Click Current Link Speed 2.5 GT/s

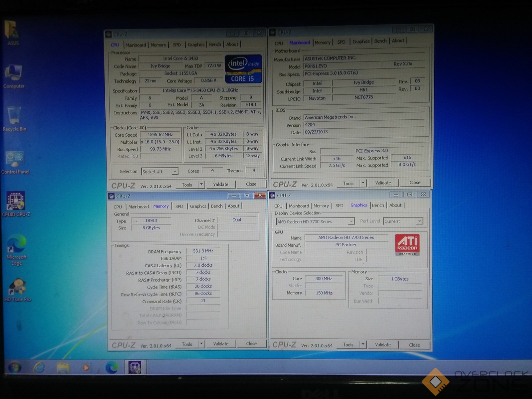point(336,165)
